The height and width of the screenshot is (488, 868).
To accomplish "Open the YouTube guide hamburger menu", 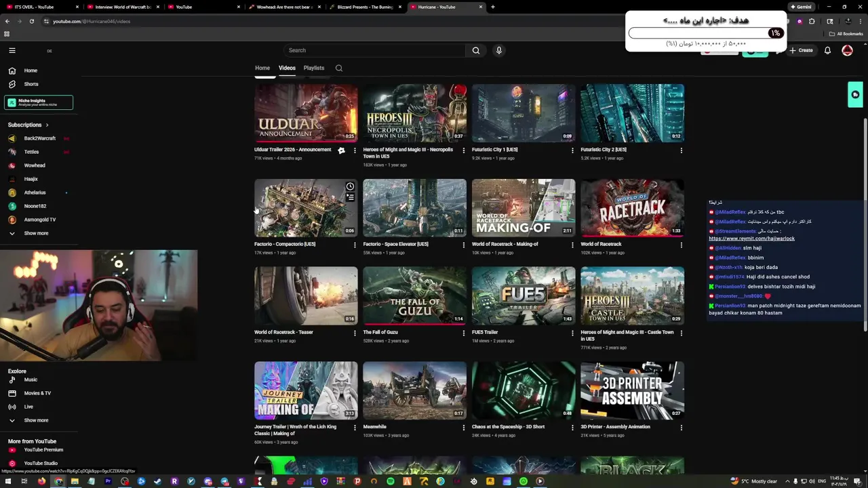I will tap(12, 50).
